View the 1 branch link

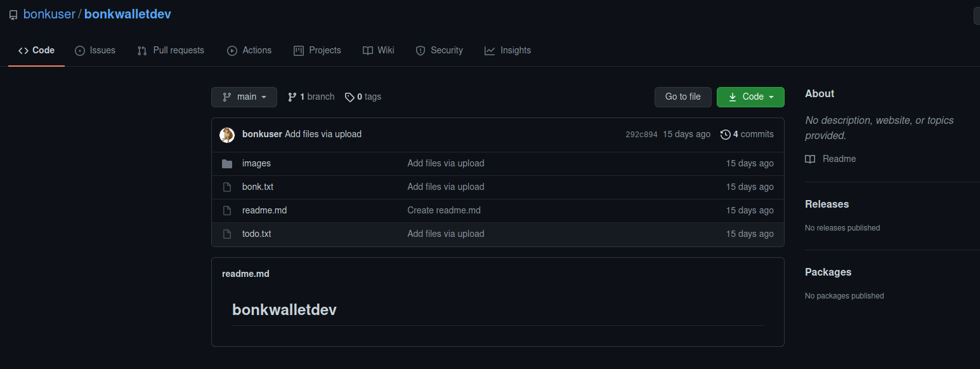311,97
